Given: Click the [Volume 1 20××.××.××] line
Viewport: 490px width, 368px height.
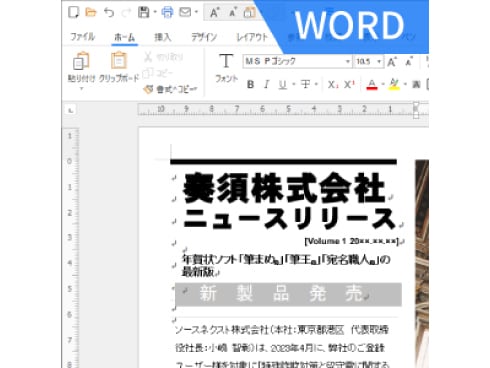Looking at the screenshot, I should point(352,241).
